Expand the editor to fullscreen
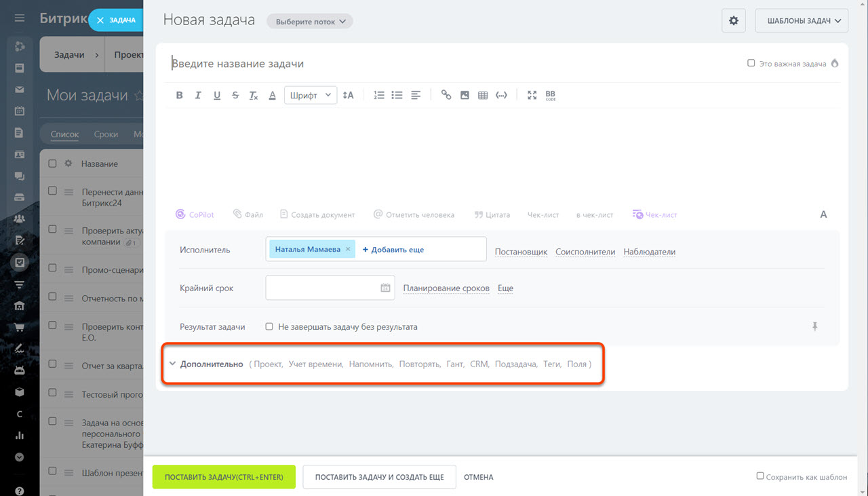This screenshot has width=868, height=496. tap(532, 95)
